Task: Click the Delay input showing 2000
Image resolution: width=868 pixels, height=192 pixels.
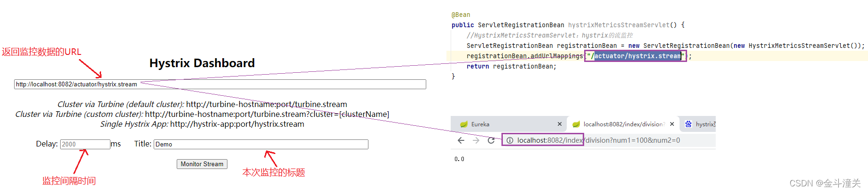Action: (x=85, y=144)
